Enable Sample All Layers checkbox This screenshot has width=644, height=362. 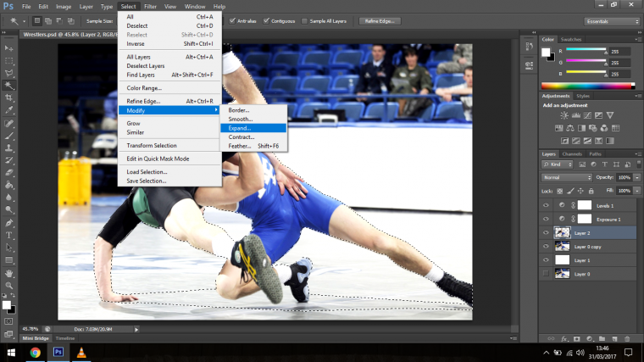[304, 21]
